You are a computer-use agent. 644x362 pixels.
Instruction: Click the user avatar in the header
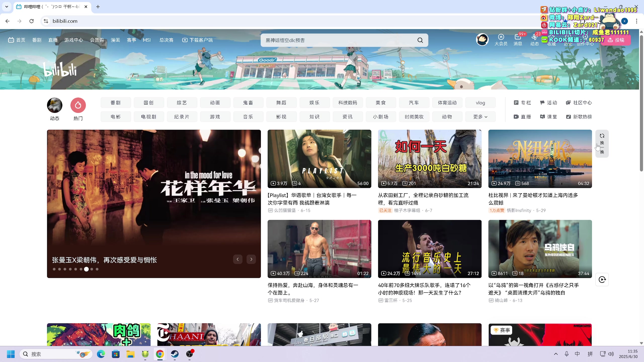pos(482,39)
